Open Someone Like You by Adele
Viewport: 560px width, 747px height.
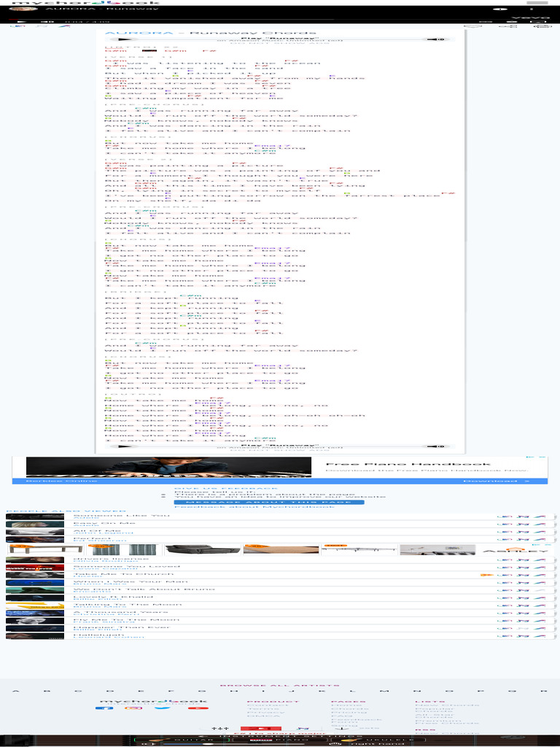point(122,516)
